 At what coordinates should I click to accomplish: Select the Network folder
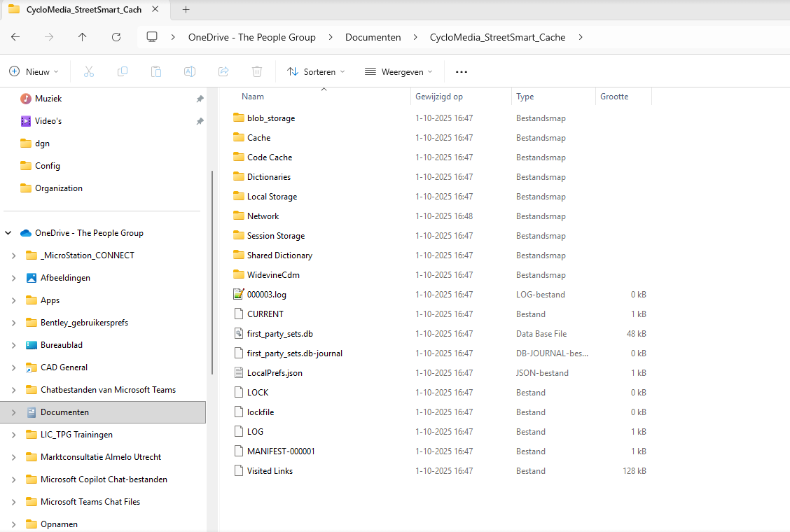[x=263, y=216]
